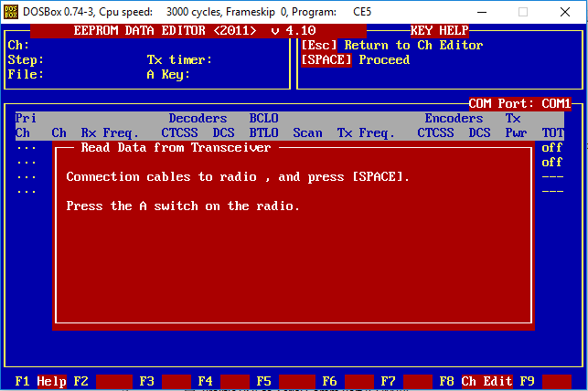Select the COM Port: COM1 indicator
Image resolution: width=588 pixels, height=391 pixels.
(x=519, y=103)
